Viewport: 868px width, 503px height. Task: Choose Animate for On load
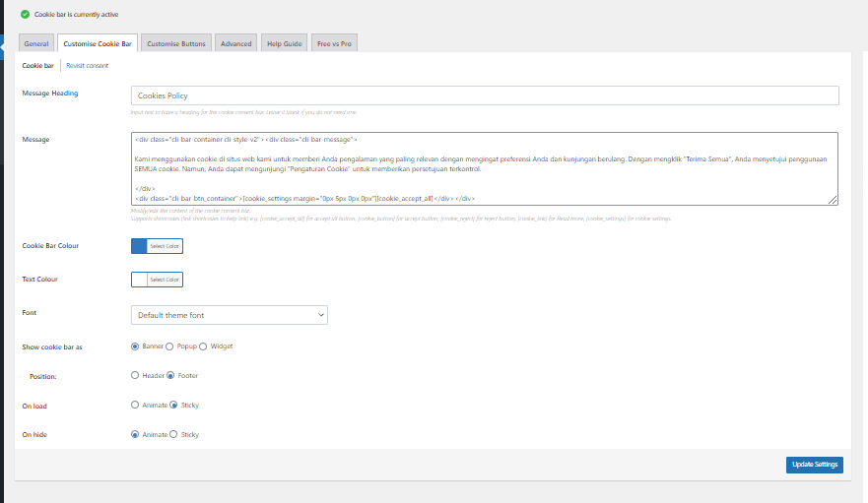[x=135, y=405]
